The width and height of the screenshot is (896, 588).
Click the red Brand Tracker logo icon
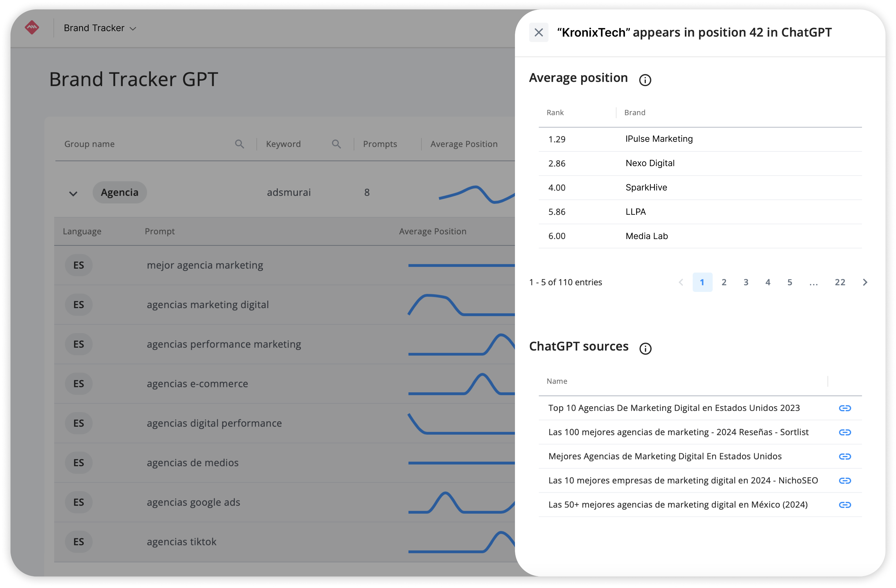[x=32, y=28]
